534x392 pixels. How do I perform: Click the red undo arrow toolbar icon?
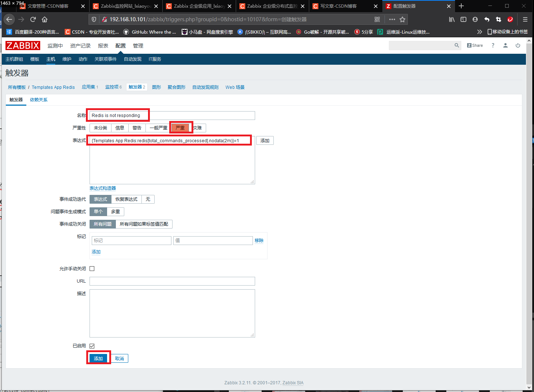[487, 19]
